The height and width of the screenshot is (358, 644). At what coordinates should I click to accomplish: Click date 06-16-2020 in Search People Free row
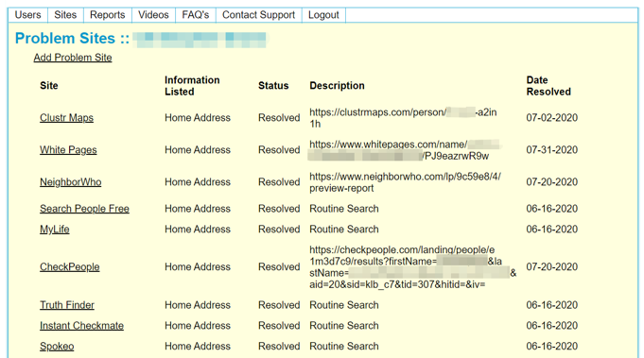(x=552, y=209)
